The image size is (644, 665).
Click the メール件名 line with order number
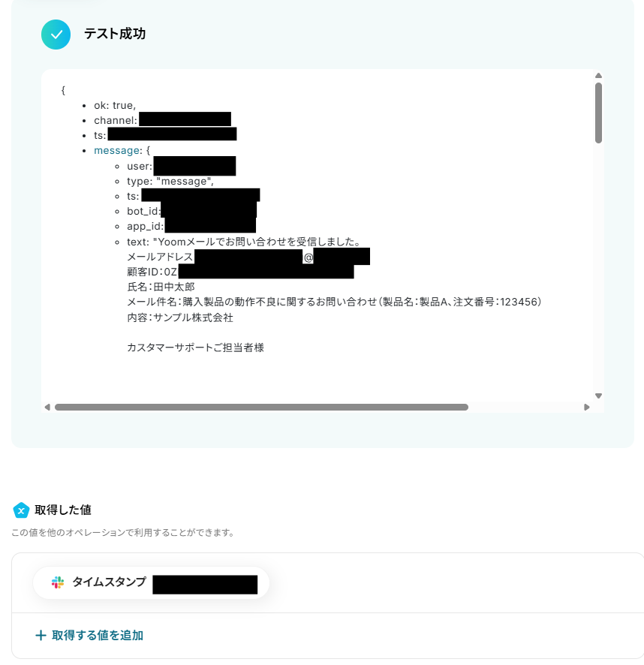[334, 302]
